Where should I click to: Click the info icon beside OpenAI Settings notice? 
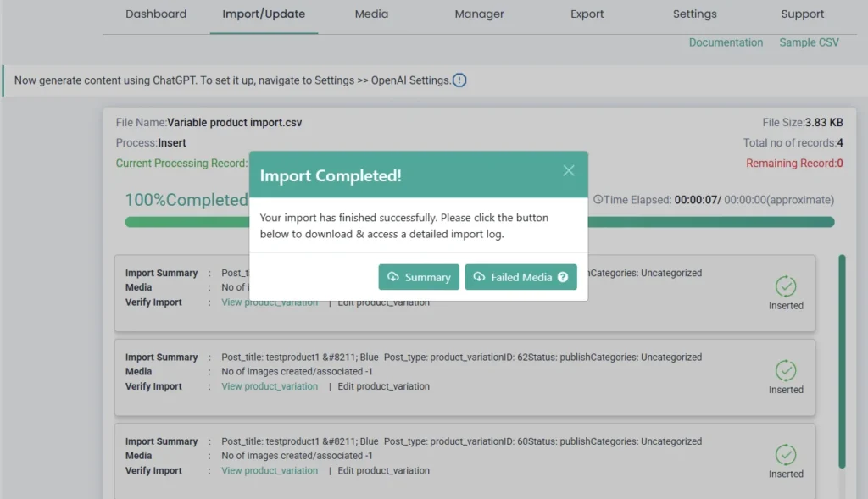coord(459,80)
